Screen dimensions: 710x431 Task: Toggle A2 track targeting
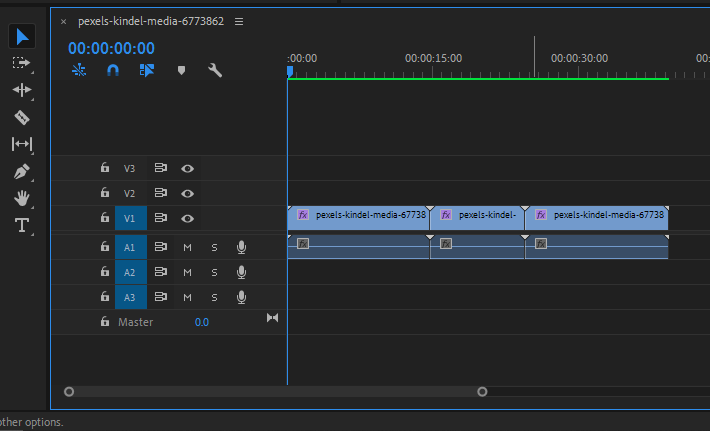(x=131, y=272)
